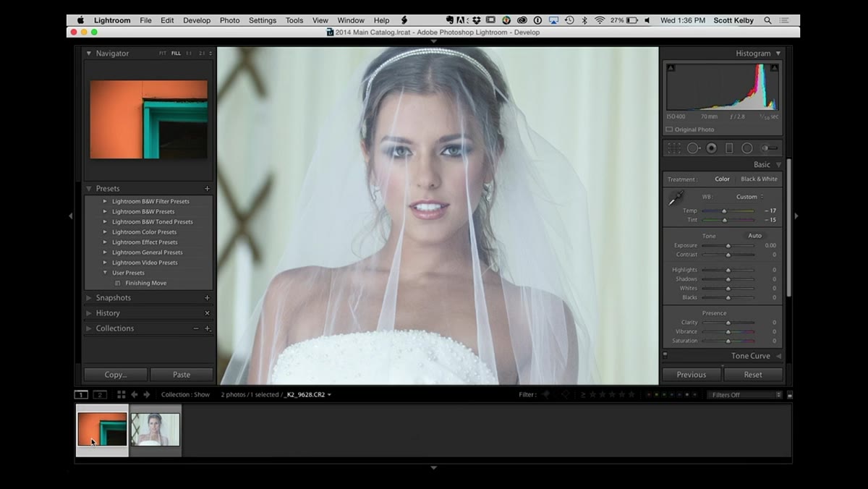The width and height of the screenshot is (868, 489).
Task: Create a new collection with plus icon
Action: pos(207,328)
